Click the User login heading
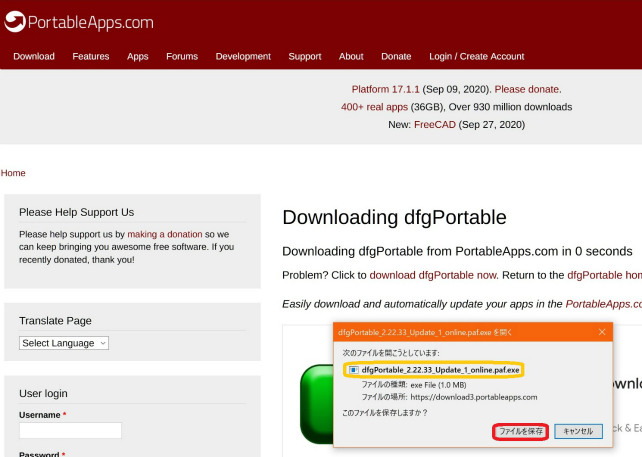 43,394
